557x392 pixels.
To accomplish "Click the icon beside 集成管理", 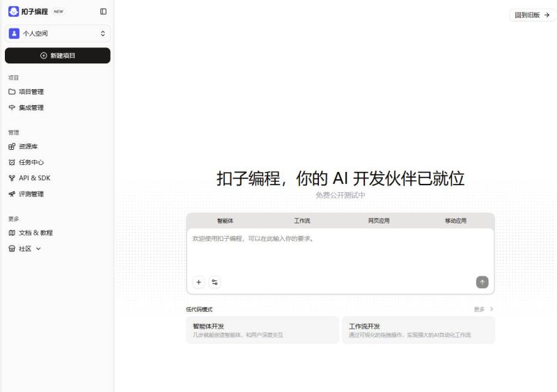I will coord(12,108).
